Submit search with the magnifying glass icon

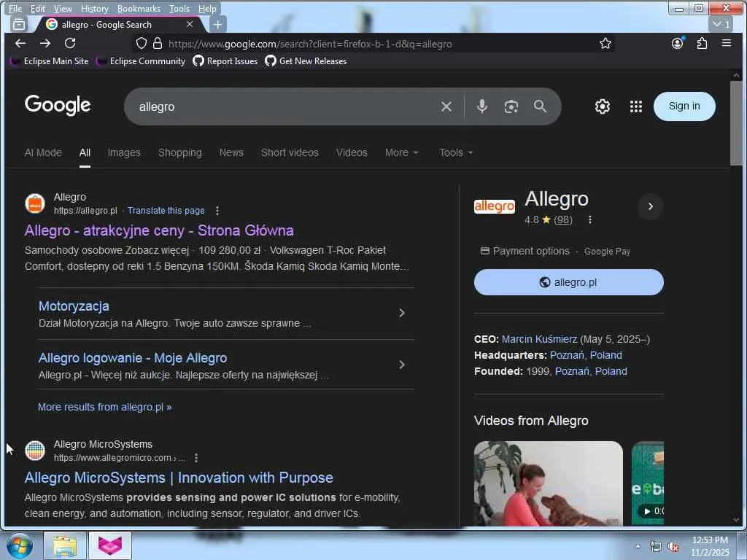[x=540, y=106]
